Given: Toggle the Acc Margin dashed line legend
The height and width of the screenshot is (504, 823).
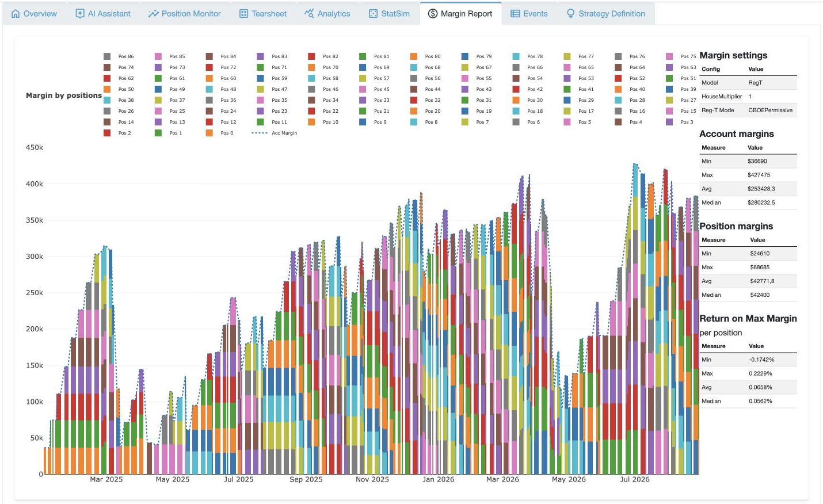Looking at the screenshot, I should 275,133.
